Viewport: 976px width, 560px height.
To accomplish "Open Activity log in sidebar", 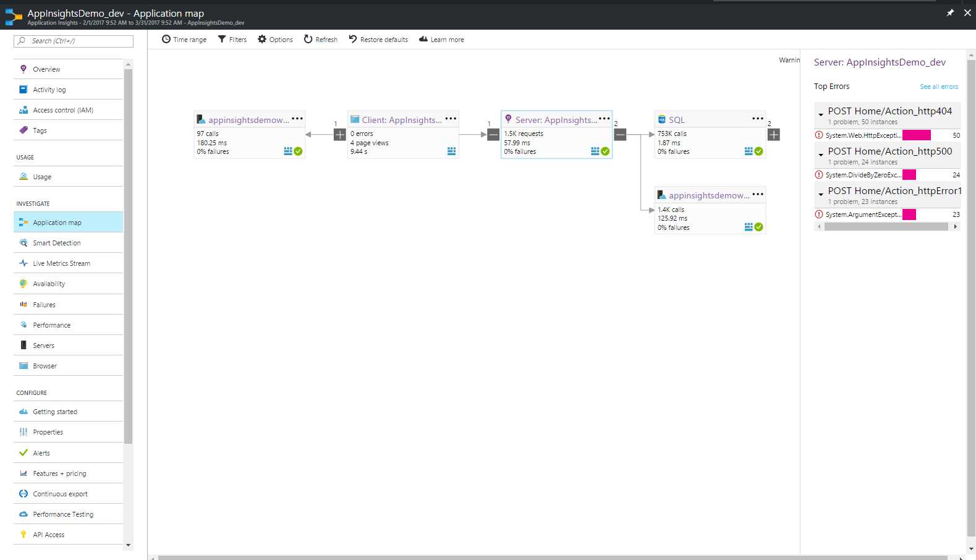I will coord(68,90).
